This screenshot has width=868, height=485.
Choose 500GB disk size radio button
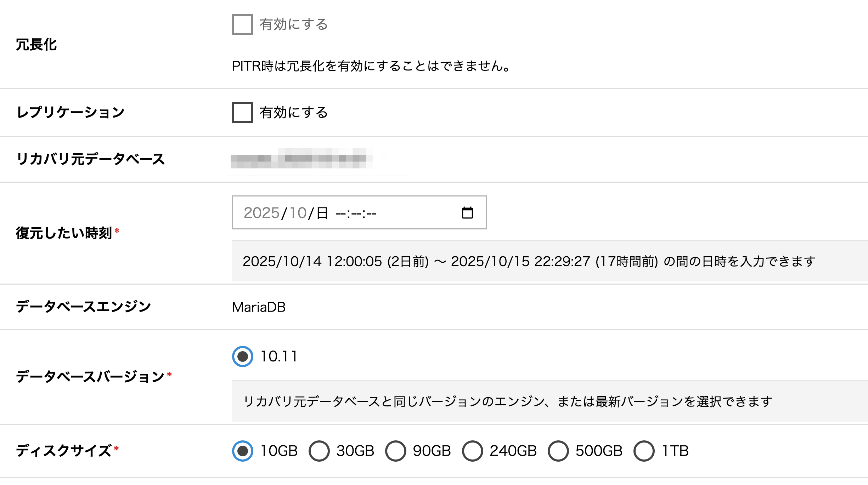coord(558,451)
